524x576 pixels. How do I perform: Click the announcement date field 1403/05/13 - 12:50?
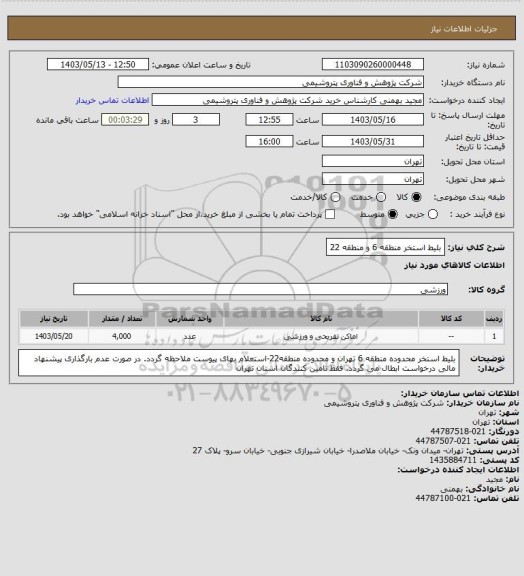coord(98,64)
